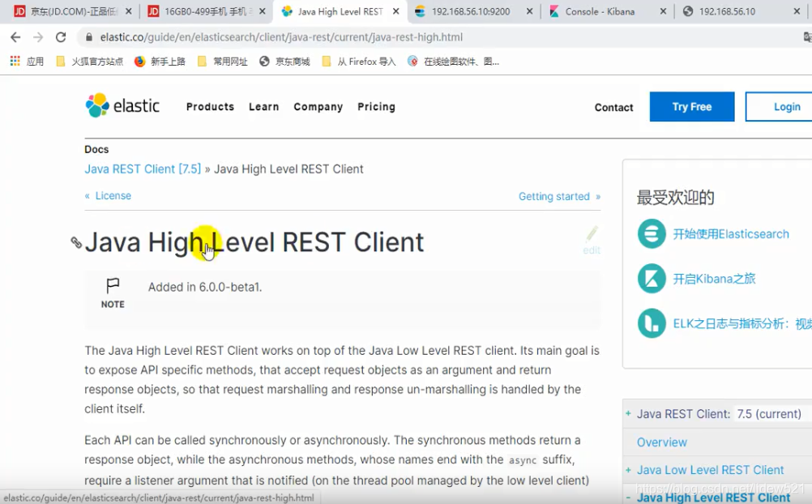Screen dimensions: 812x504
Task: Click the ELK logs round icon in the sidebar
Action: coord(652,323)
